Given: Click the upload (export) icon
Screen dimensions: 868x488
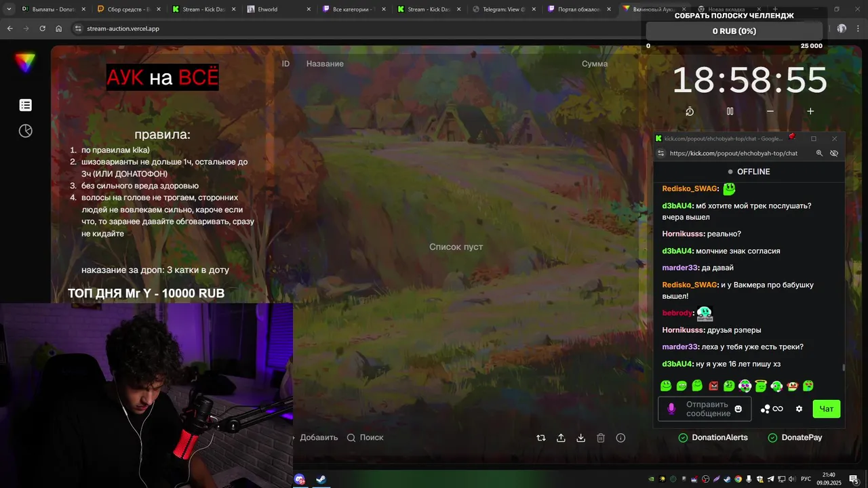Looking at the screenshot, I should (x=561, y=438).
